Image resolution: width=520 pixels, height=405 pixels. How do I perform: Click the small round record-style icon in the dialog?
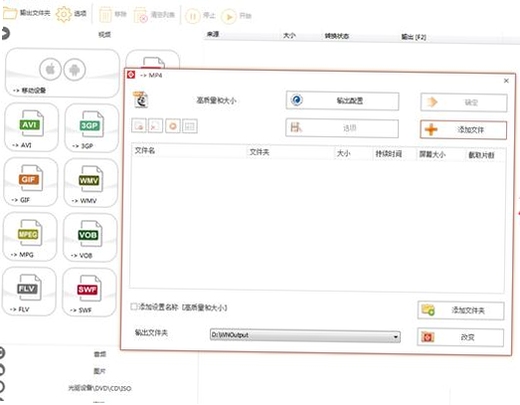click(x=173, y=126)
